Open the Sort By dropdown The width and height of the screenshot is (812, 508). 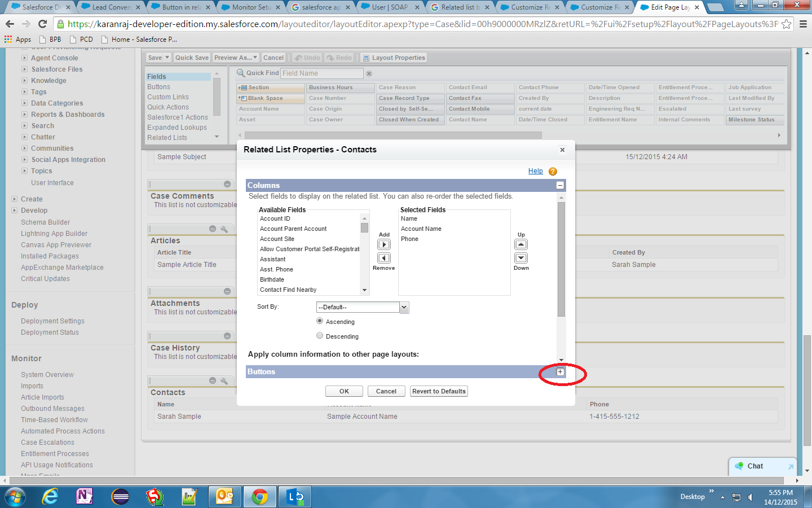[404, 307]
